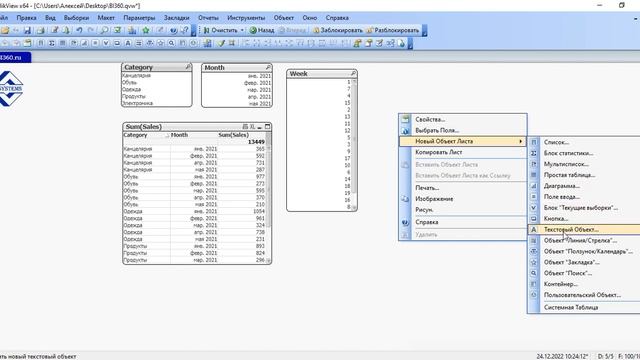
Task: Create a statistics box via the sigma toolbar icon
Action: coord(52,43)
